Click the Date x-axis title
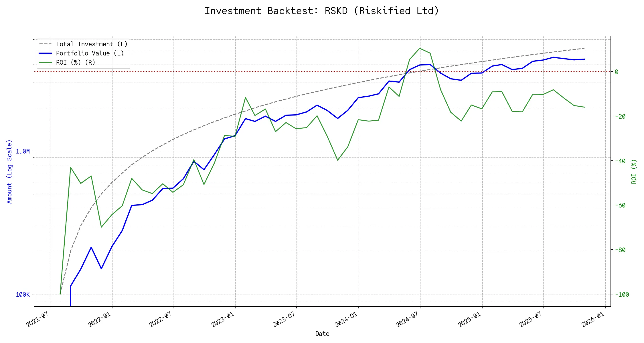This screenshot has height=343, width=644. (322, 334)
